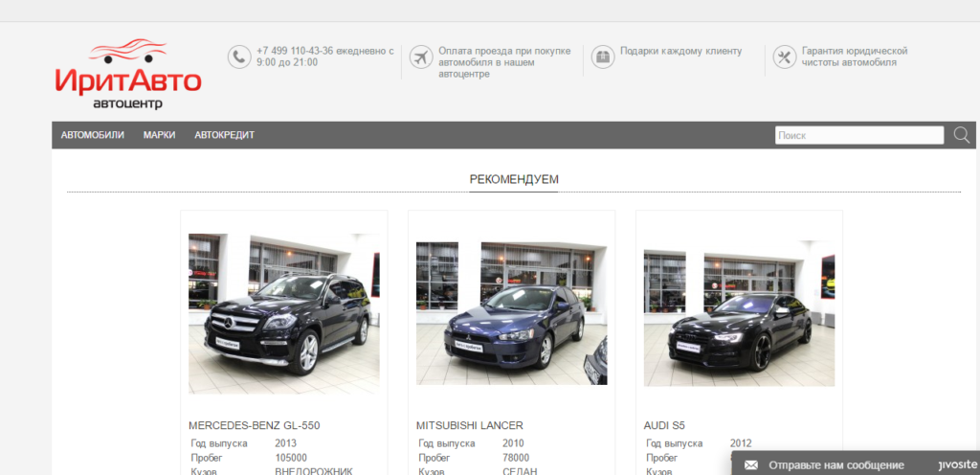Viewport: 980px width, 475px height.
Task: Click the gift box icon
Action: [603, 57]
